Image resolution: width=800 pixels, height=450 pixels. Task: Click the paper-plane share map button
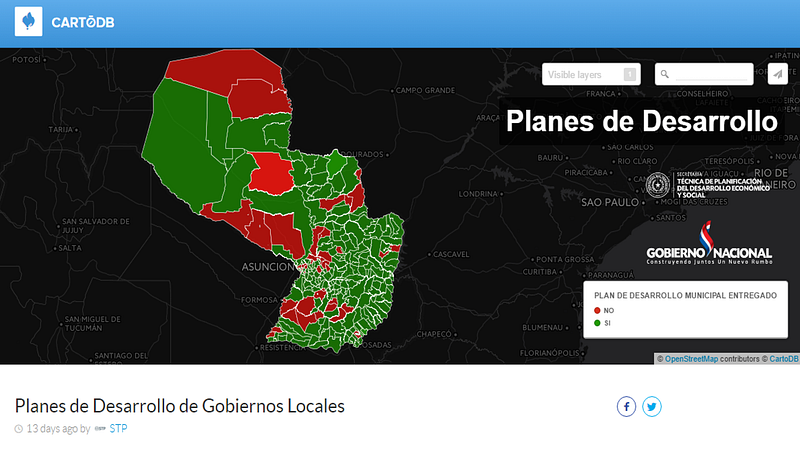pyautogui.click(x=778, y=74)
